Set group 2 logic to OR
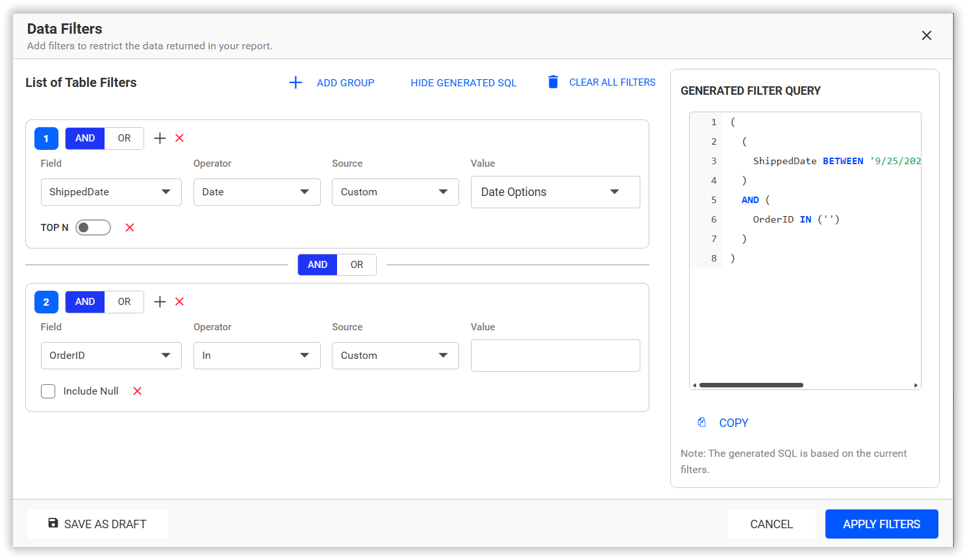This screenshot has height=560, width=967. 124,302
